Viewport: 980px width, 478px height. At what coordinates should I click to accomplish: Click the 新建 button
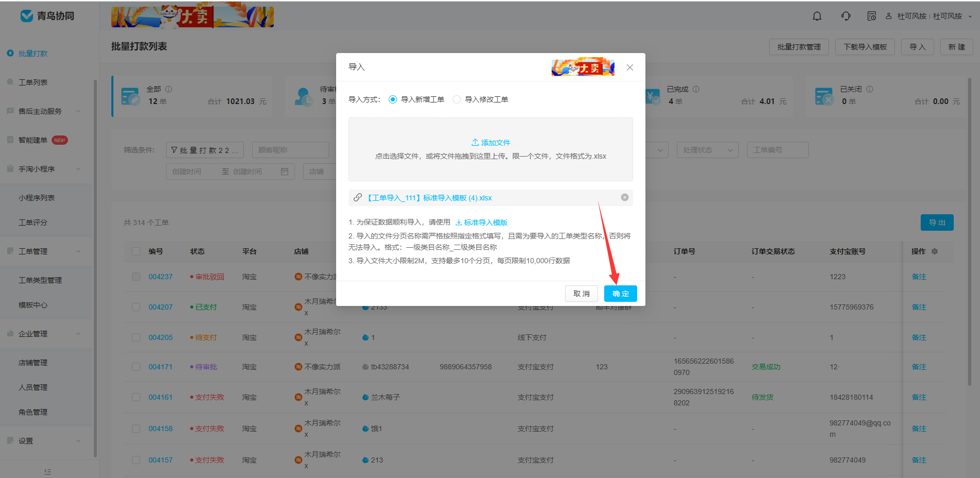(x=957, y=47)
